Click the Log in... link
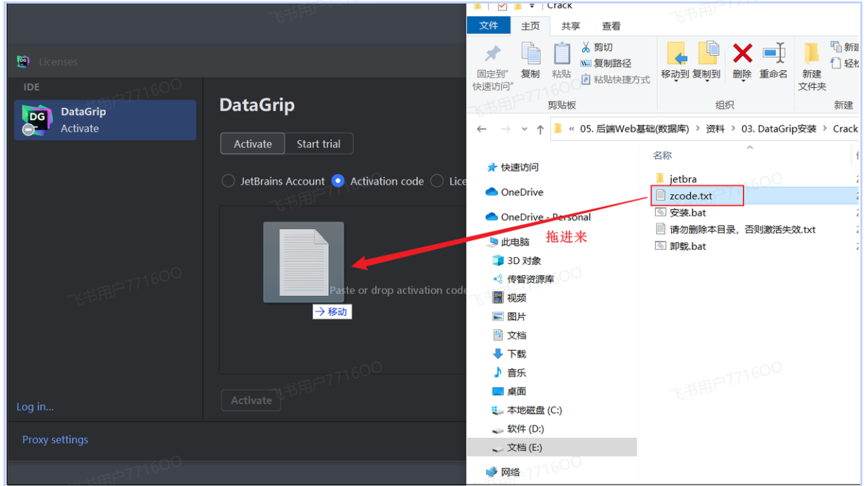Viewport: 868px width, 486px height. pyautogui.click(x=35, y=406)
